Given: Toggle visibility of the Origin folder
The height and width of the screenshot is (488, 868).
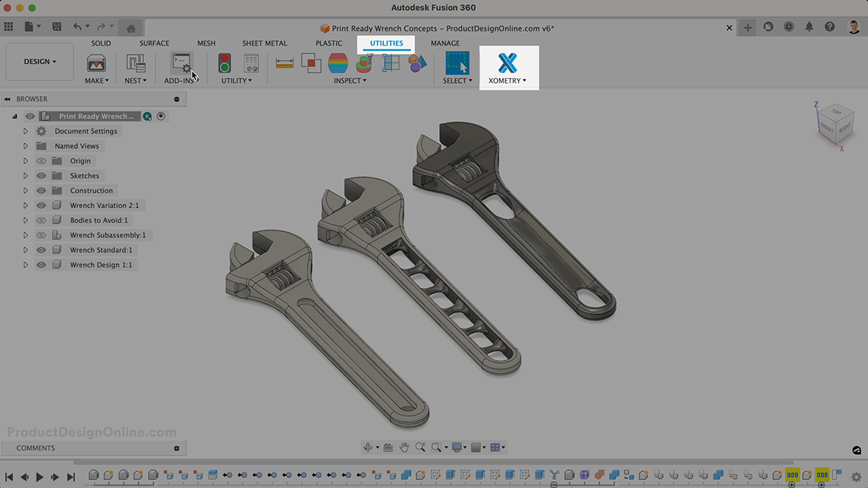Looking at the screenshot, I should pos(41,160).
